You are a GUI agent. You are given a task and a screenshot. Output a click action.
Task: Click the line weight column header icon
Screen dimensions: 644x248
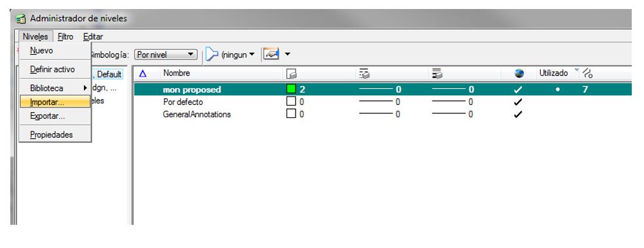(437, 74)
